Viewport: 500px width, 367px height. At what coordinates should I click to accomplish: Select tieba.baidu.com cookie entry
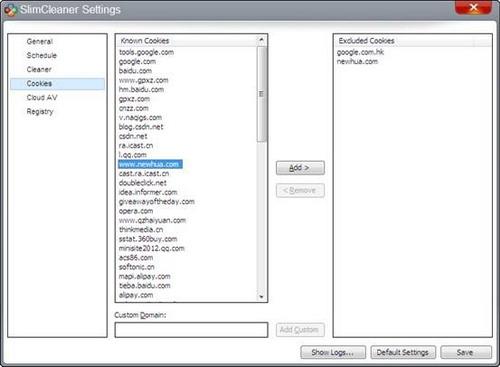click(145, 285)
